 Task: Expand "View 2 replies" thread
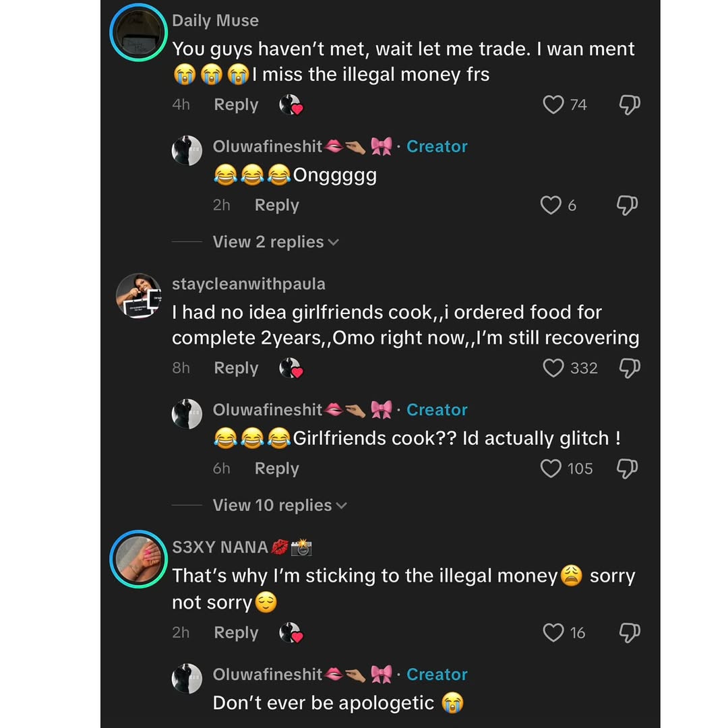(x=275, y=242)
